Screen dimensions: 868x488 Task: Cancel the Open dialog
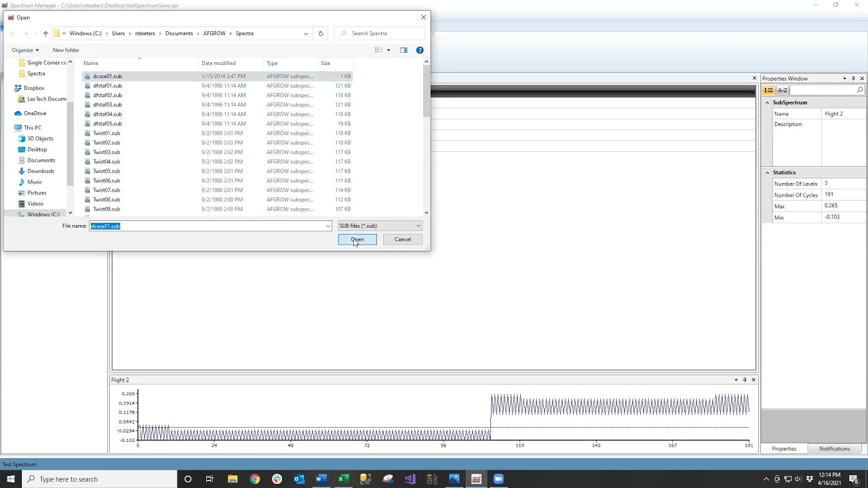pyautogui.click(x=403, y=239)
